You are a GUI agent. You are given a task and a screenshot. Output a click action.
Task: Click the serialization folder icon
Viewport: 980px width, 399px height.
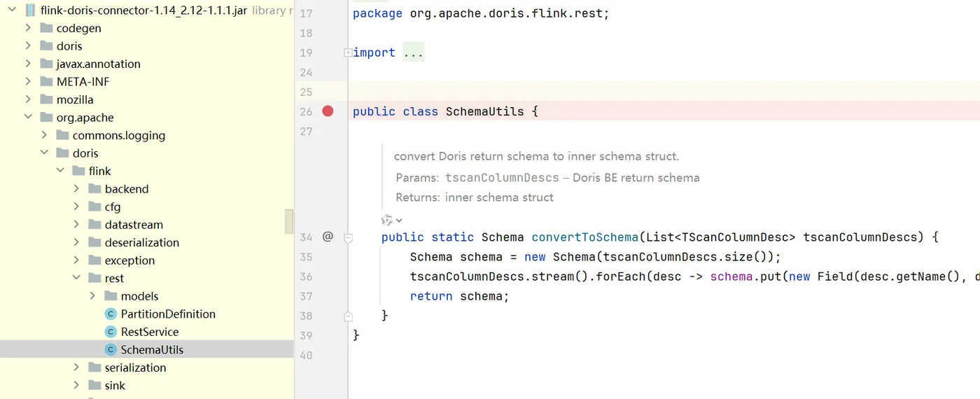click(x=95, y=367)
